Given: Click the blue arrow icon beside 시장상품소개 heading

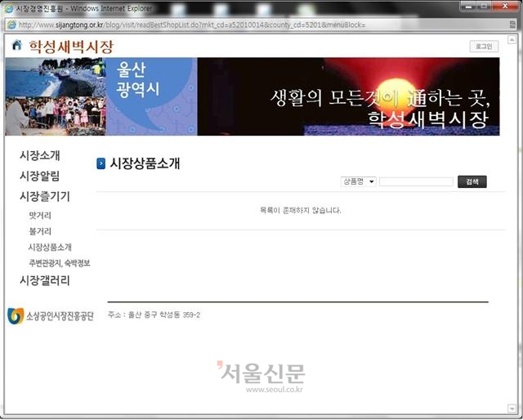Looking at the screenshot, I should click(101, 163).
